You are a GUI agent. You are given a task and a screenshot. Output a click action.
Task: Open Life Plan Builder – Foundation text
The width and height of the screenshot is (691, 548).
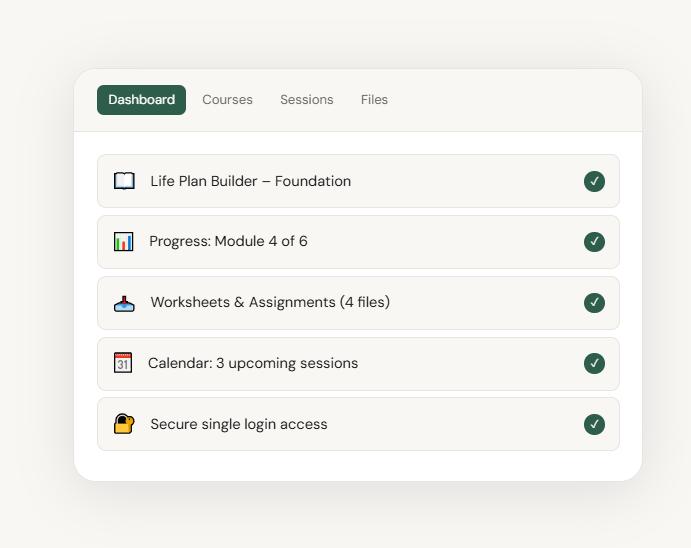click(x=250, y=181)
